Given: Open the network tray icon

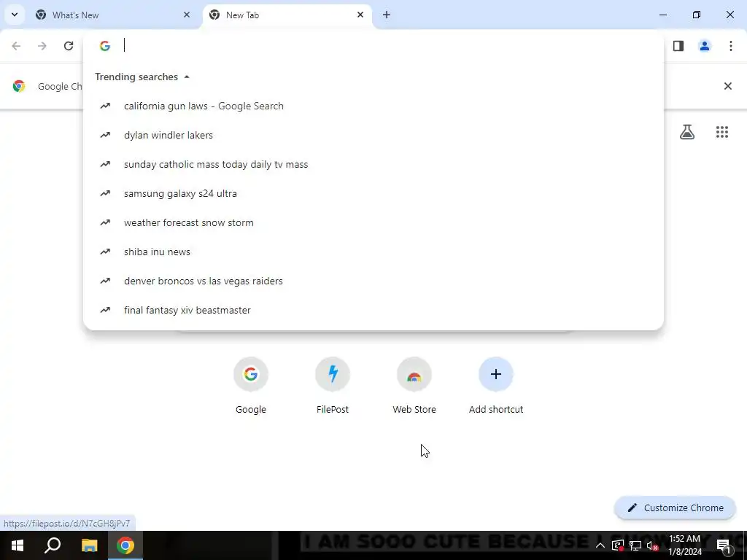Looking at the screenshot, I should pos(635,545).
